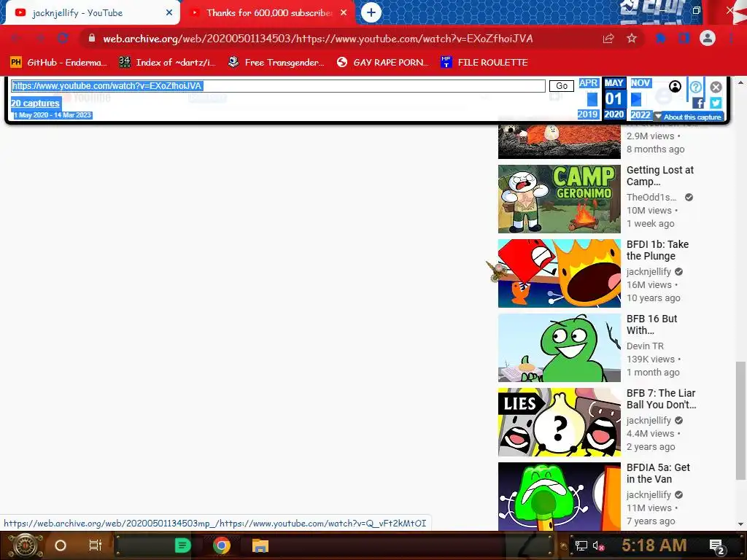Open the BFDI 1b: Take the Plunge thumbnail
Image resolution: width=747 pixels, height=560 pixels.
pyautogui.click(x=560, y=273)
